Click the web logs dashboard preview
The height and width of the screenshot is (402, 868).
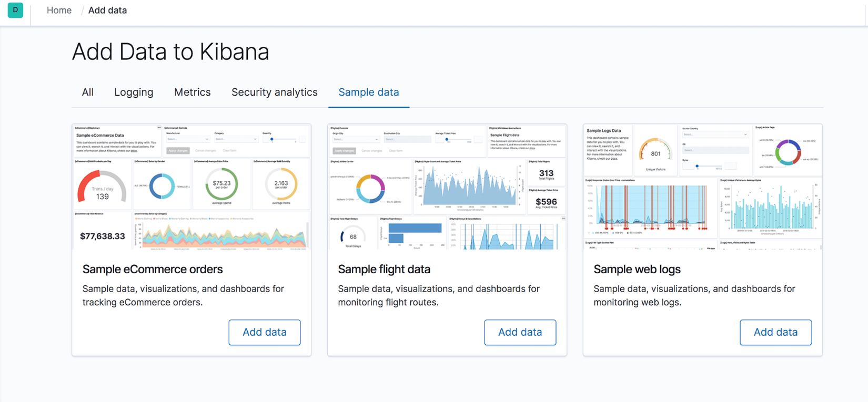(703, 187)
